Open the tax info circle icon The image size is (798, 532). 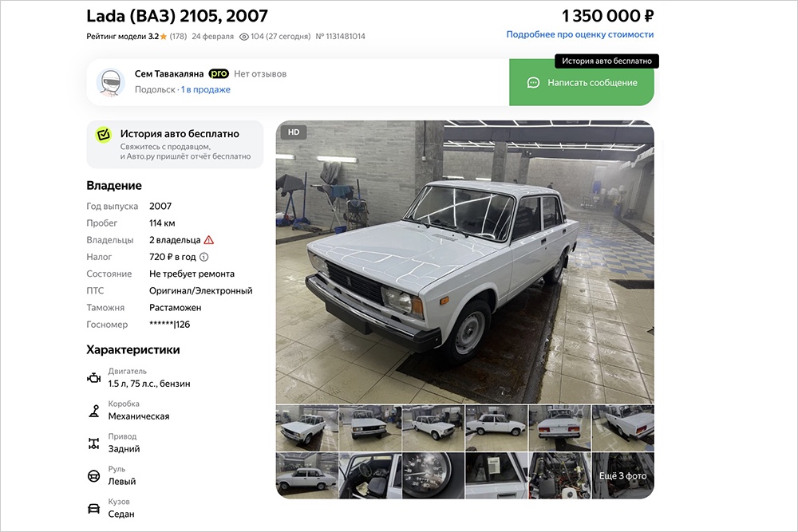tap(203, 257)
